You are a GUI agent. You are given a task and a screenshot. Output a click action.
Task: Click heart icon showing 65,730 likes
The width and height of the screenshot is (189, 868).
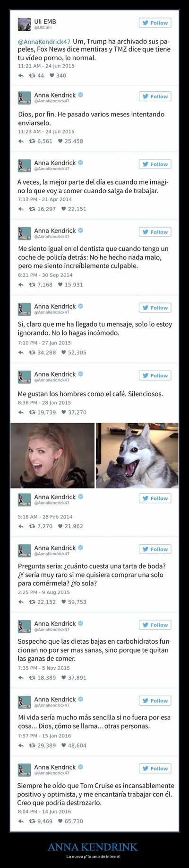pyautogui.click(x=60, y=821)
